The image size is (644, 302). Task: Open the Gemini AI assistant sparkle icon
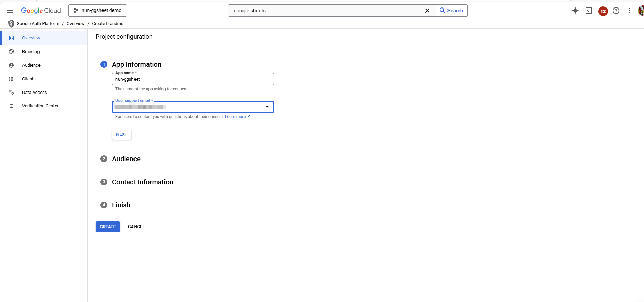[575, 11]
